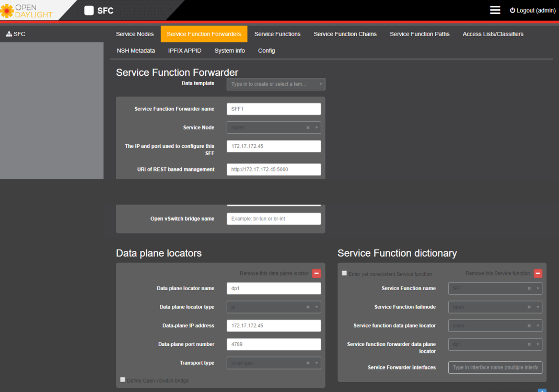Enable Define Open vSwitch bridge checkbox
Image resolution: width=559 pixels, height=392 pixels.
tap(123, 379)
